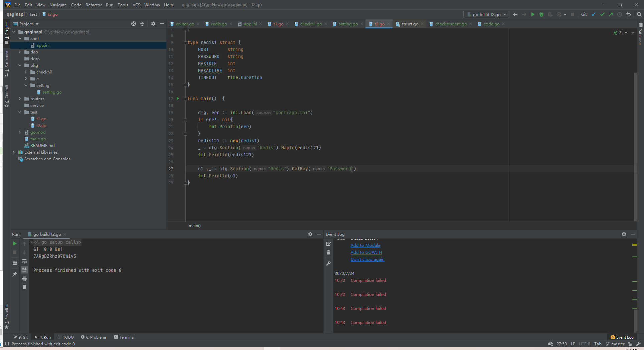Pin the Run tool window tab

pos(15,274)
